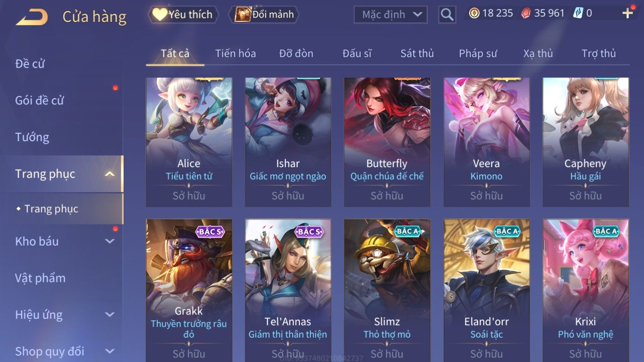
Task: Expand the Hiệu ứng sidebar section
Action: click(109, 315)
